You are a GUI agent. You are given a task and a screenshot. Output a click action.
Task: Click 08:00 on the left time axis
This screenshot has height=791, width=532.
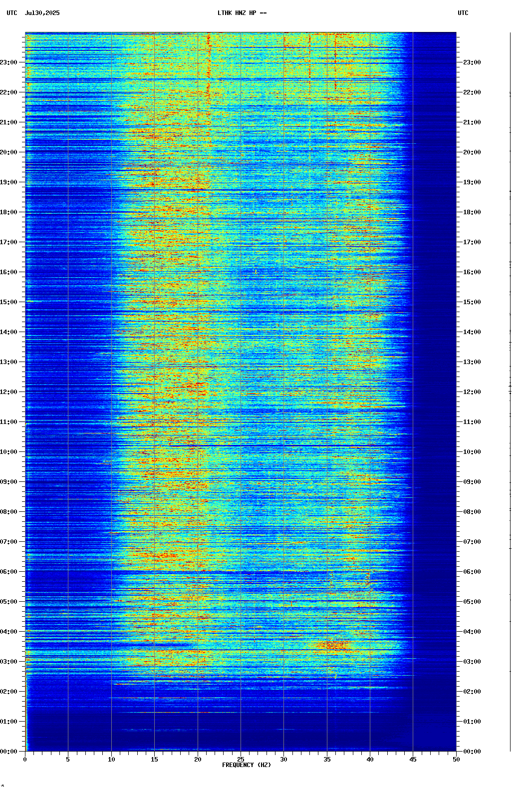pos(8,512)
